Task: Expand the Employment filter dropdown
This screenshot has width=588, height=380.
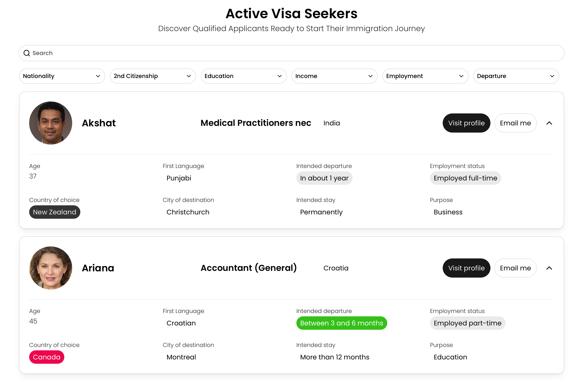Action: click(x=425, y=76)
